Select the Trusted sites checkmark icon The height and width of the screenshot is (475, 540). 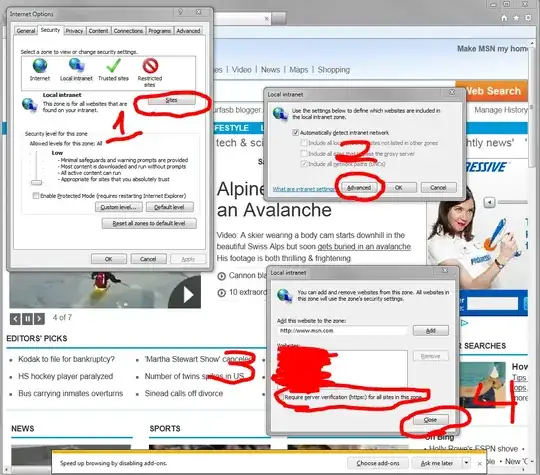pos(113,65)
